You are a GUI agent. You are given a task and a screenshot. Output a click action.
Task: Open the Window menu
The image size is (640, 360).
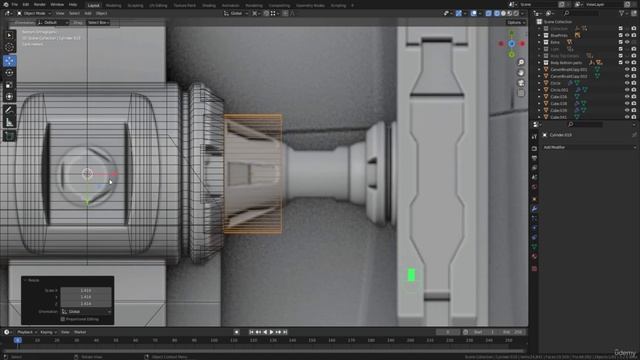(57, 4)
